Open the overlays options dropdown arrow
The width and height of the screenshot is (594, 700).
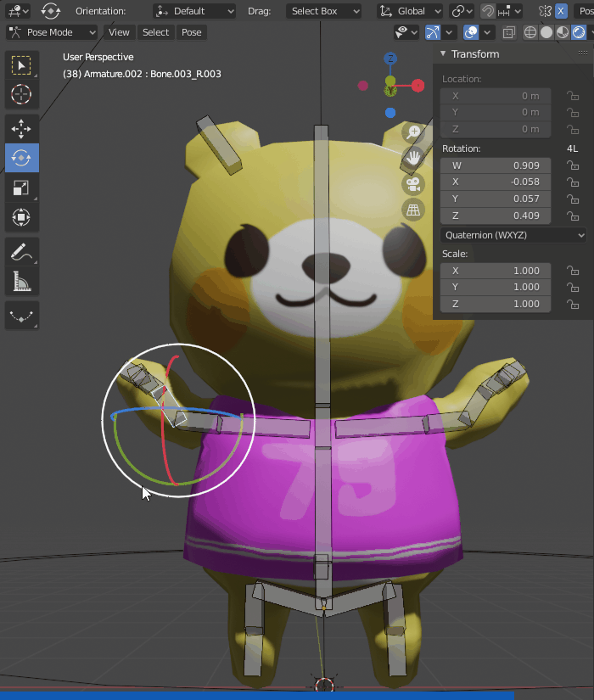487,32
